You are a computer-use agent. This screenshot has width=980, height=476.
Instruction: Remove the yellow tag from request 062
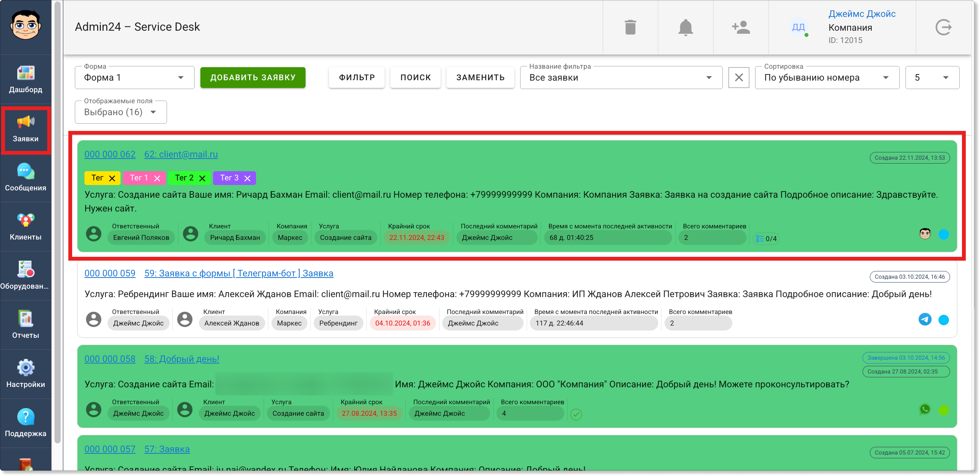click(112, 178)
